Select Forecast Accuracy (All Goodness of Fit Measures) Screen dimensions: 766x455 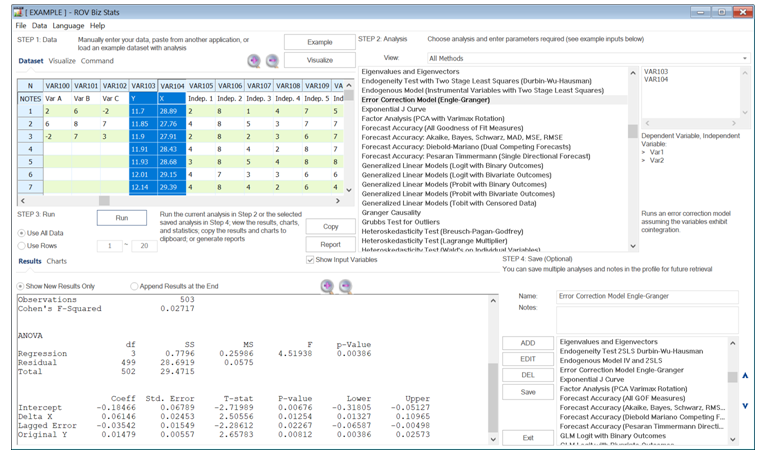click(x=442, y=128)
